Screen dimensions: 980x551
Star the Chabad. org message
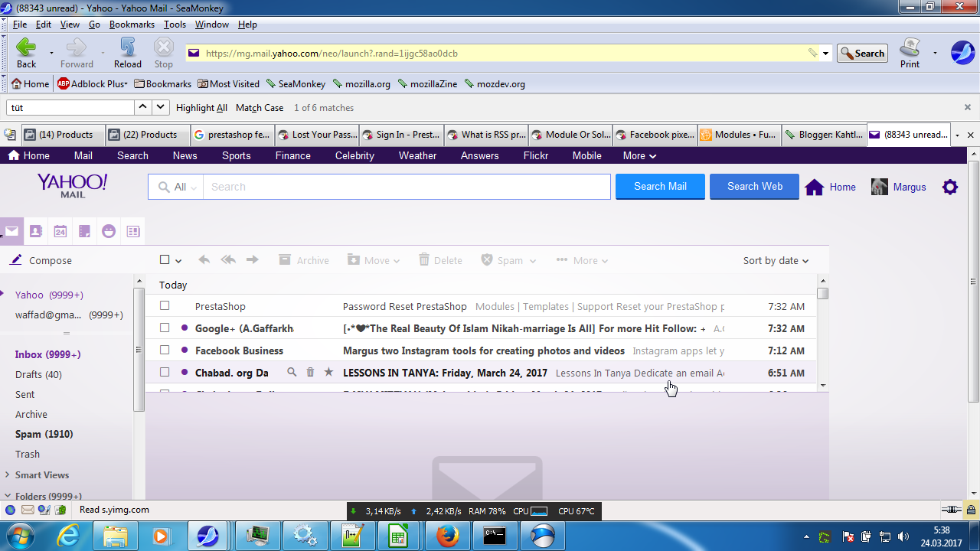[x=328, y=373]
